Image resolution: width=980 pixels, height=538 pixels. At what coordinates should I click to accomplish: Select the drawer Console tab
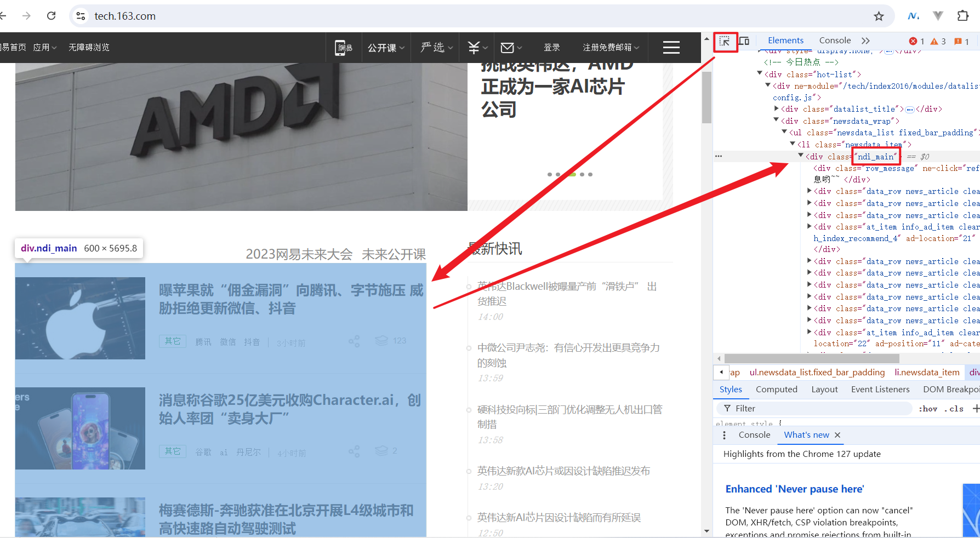tap(754, 435)
